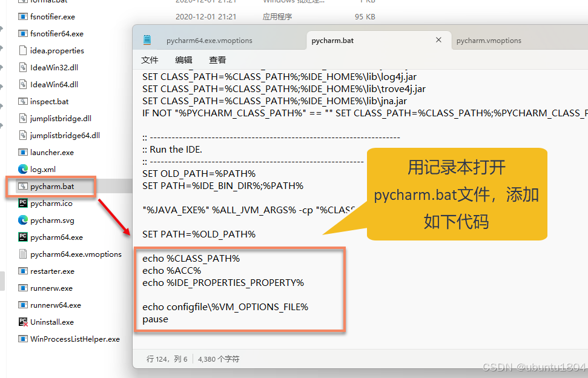This screenshot has height=378, width=588.
Task: Select the Uninstall.exe file name
Action: coord(52,322)
